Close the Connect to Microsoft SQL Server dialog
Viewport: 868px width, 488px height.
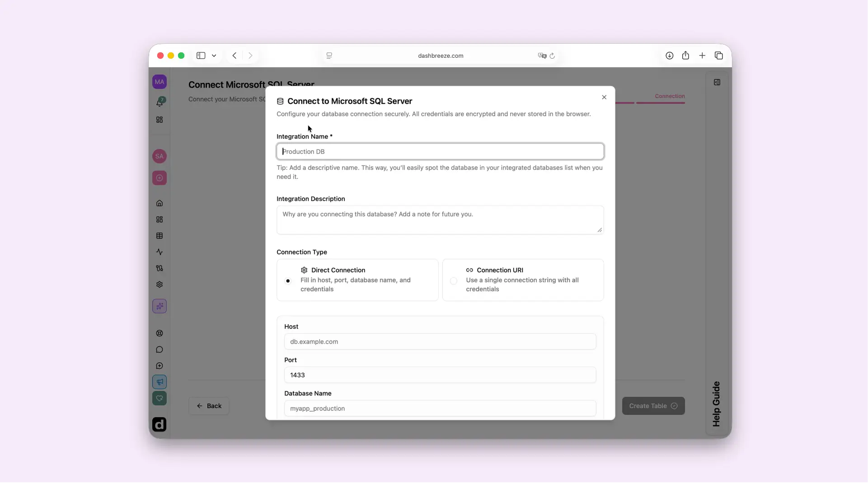[604, 97]
